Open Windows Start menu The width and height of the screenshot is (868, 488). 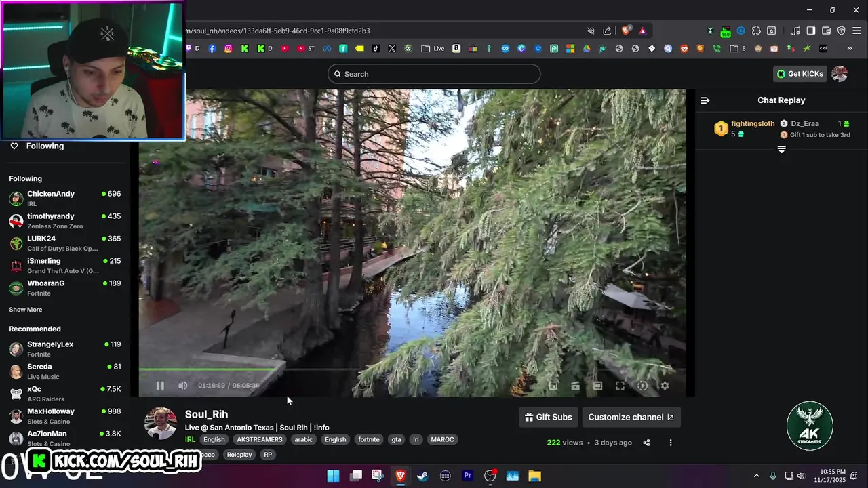[333, 476]
